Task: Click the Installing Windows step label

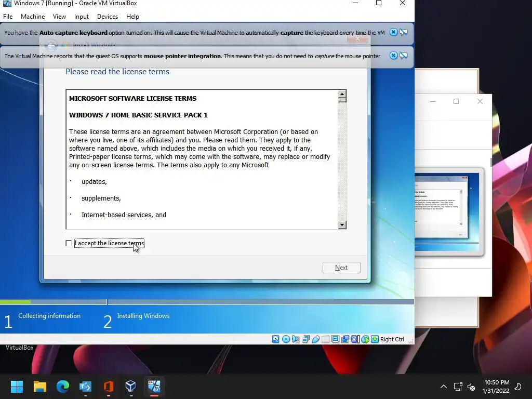Action: (143, 316)
